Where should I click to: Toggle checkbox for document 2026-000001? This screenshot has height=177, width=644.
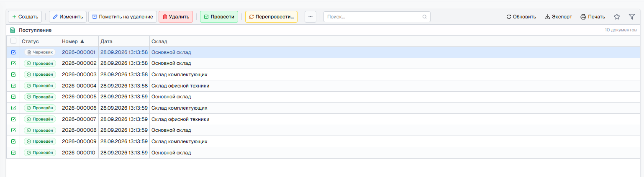(x=13, y=52)
